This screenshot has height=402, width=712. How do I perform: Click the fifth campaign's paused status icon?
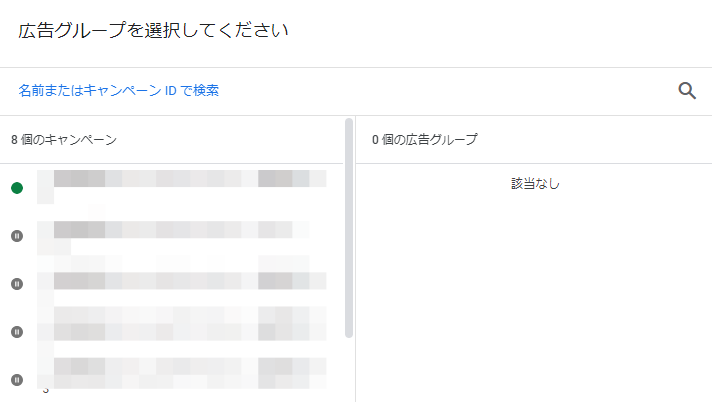pos(17,380)
